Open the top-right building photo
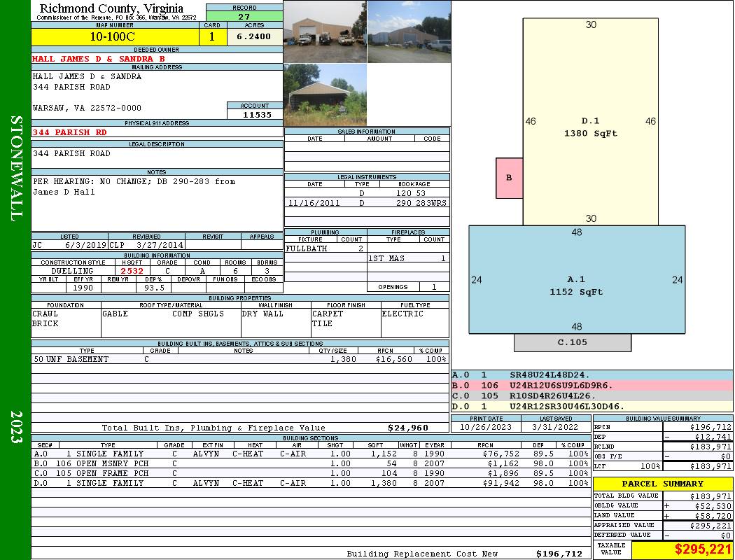 click(x=409, y=32)
